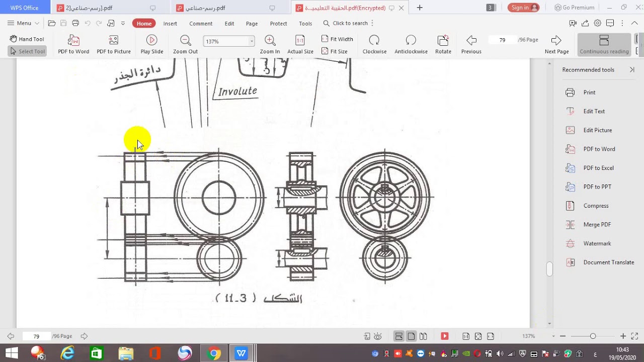Click the Zoom Out magnifier
Screen dimensions: 644x362
185,44
